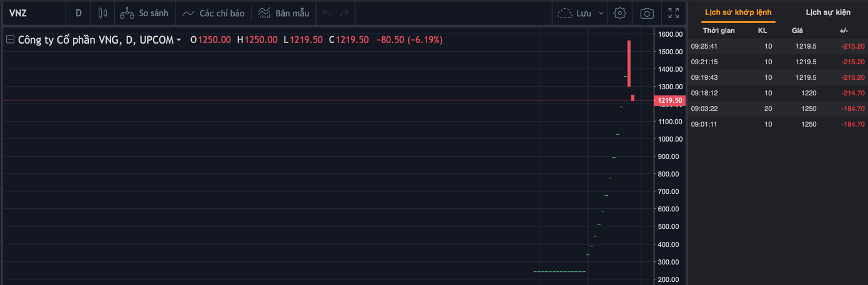Image resolution: width=868 pixels, height=285 pixels.
Task: Click the 1219.50 current price label
Action: coord(669,100)
